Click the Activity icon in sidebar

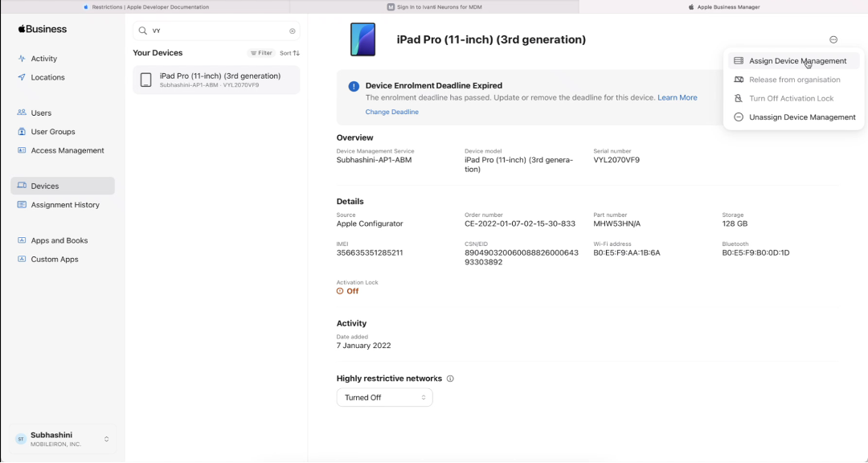coord(22,59)
